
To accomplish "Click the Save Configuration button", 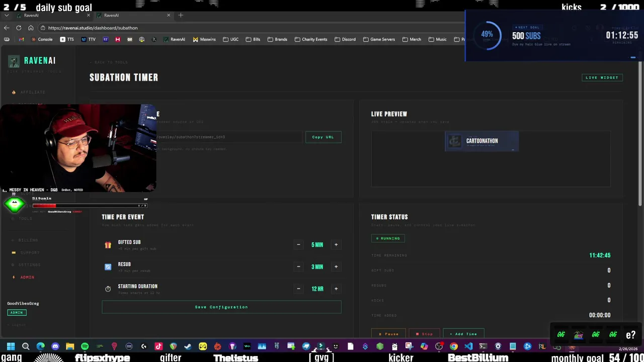I will coord(221,307).
